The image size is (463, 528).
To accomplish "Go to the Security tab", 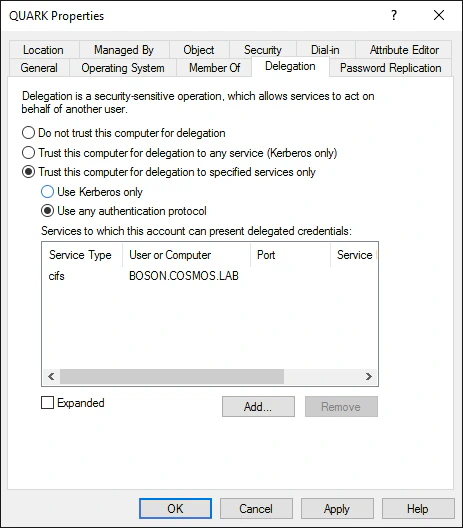I will coord(263,50).
